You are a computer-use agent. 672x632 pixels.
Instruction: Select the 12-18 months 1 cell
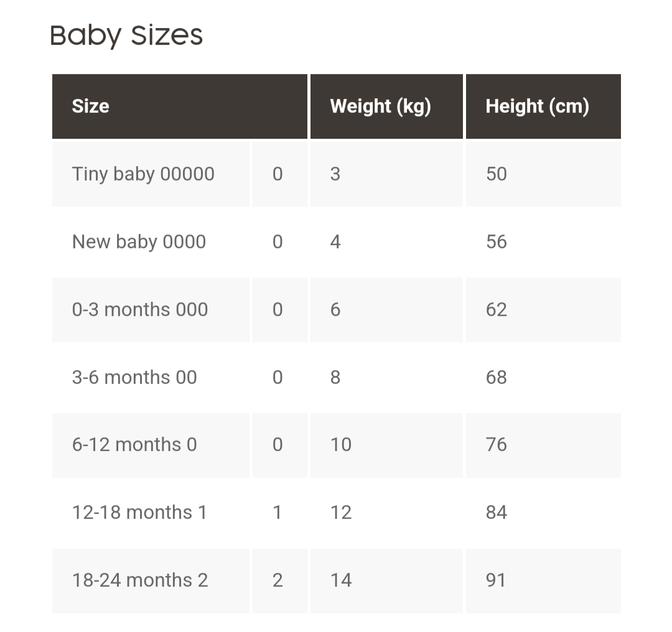coord(139,513)
